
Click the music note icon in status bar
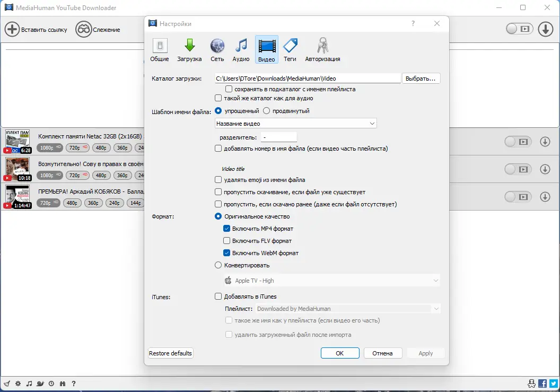[29, 384]
